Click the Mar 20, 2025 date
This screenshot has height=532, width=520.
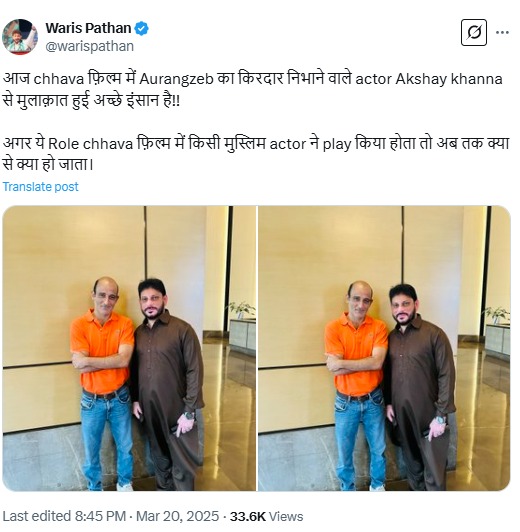177,516
